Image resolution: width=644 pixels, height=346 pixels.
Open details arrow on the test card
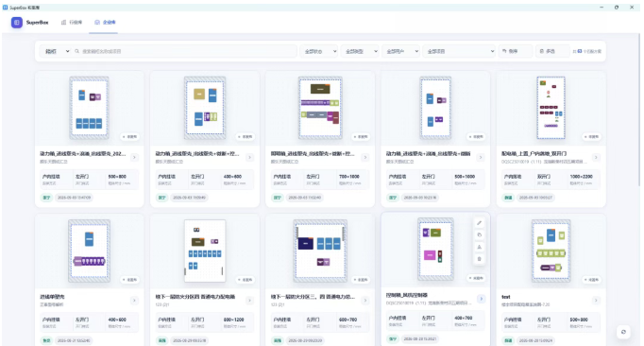596,301
